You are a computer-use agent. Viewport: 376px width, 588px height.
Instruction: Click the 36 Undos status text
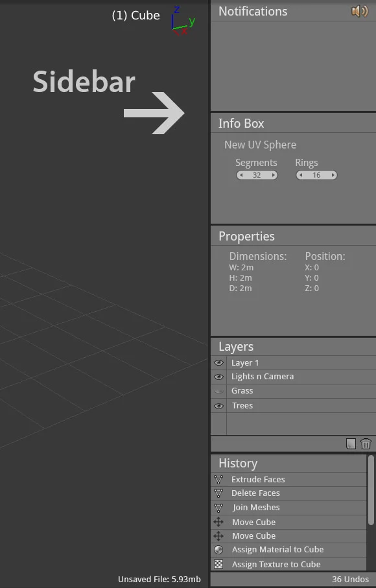click(x=350, y=580)
